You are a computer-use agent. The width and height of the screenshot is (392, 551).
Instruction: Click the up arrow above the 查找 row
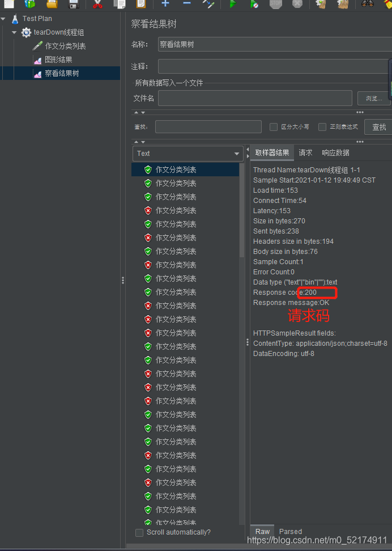tap(137, 112)
